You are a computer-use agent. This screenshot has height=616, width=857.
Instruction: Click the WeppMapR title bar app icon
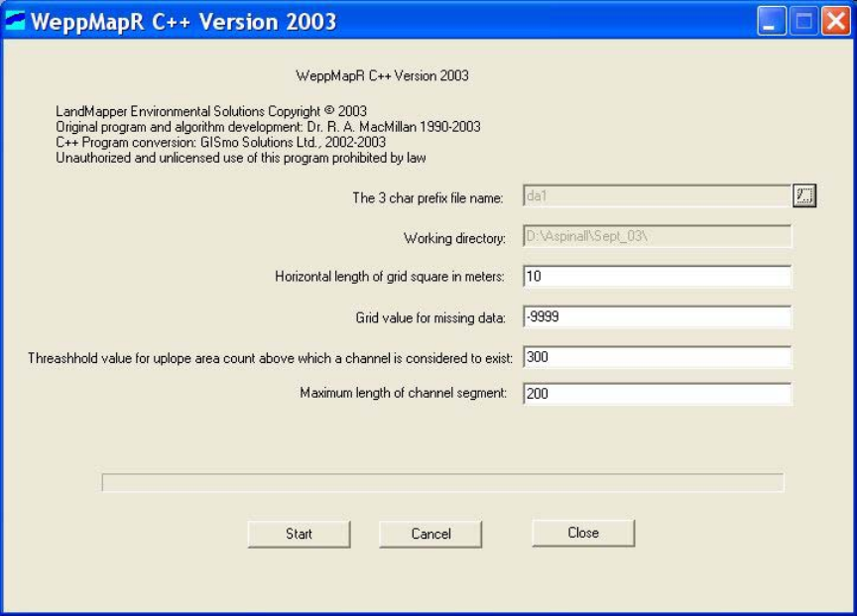(x=15, y=21)
